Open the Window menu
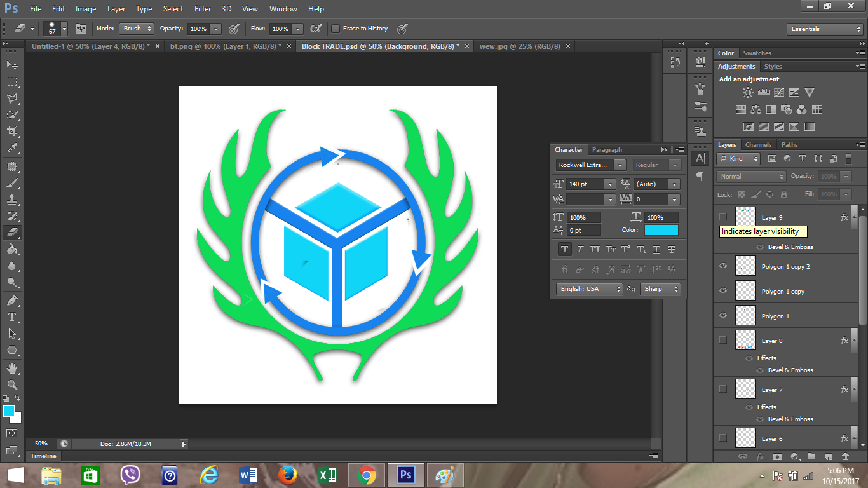This screenshot has width=868, height=488. click(x=283, y=9)
